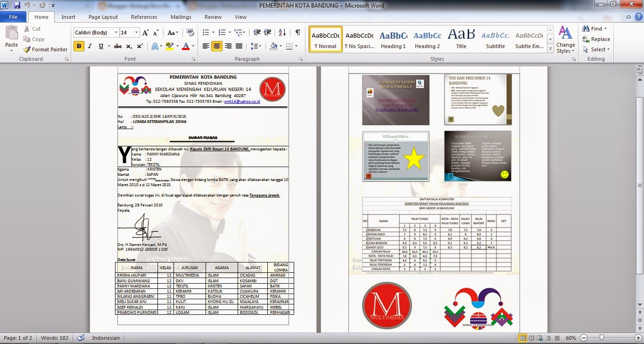Viewport: 644px width, 344px height.
Task: Click the Paste clipboard icon
Action: [11, 34]
